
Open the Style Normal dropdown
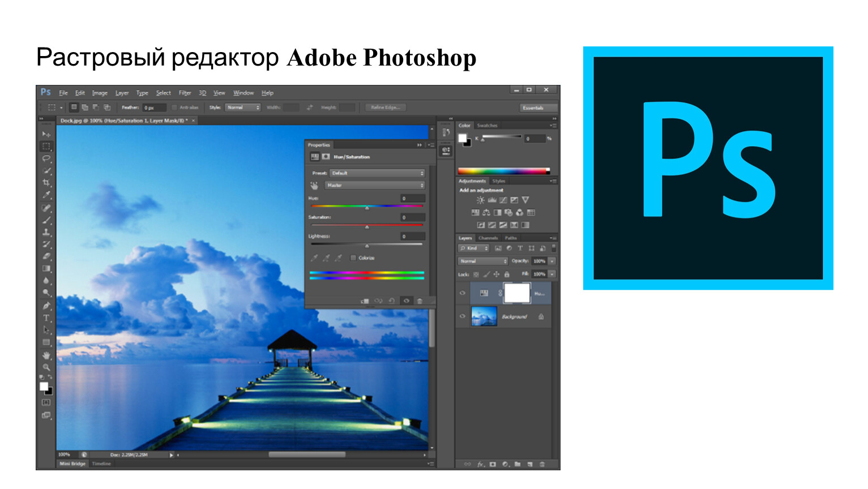tap(243, 107)
